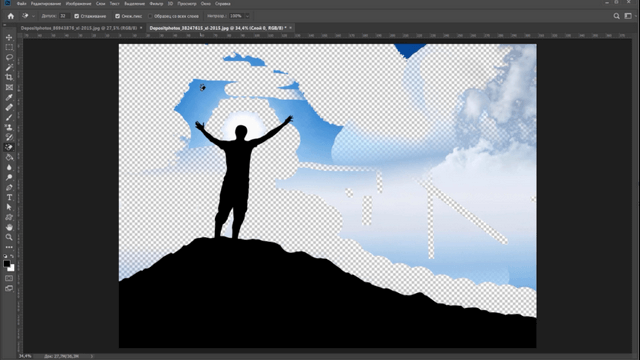Open the search icon at top right
This screenshot has height=360, width=640.
point(616,16)
